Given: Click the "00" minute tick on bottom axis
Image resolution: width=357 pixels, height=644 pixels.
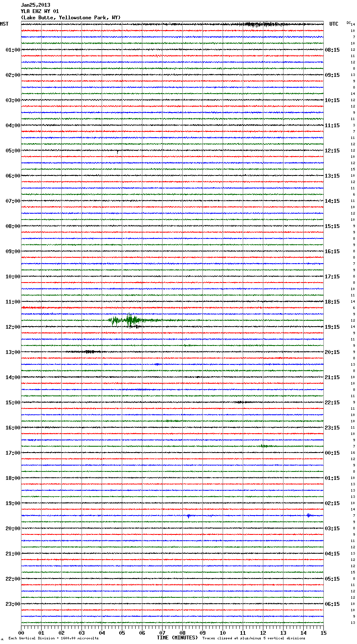Looking at the screenshot, I should click(21, 633).
